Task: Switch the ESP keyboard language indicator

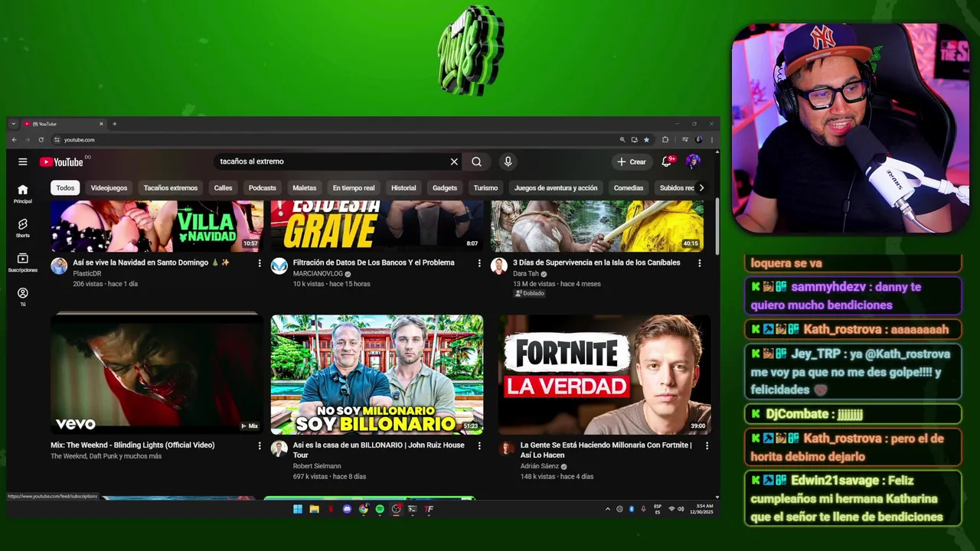Action: (658, 509)
